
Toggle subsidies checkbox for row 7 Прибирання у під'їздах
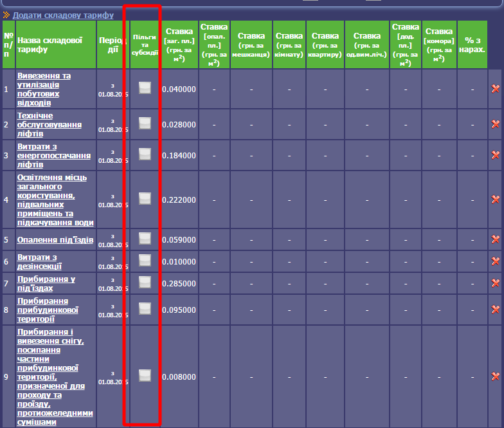(145, 283)
